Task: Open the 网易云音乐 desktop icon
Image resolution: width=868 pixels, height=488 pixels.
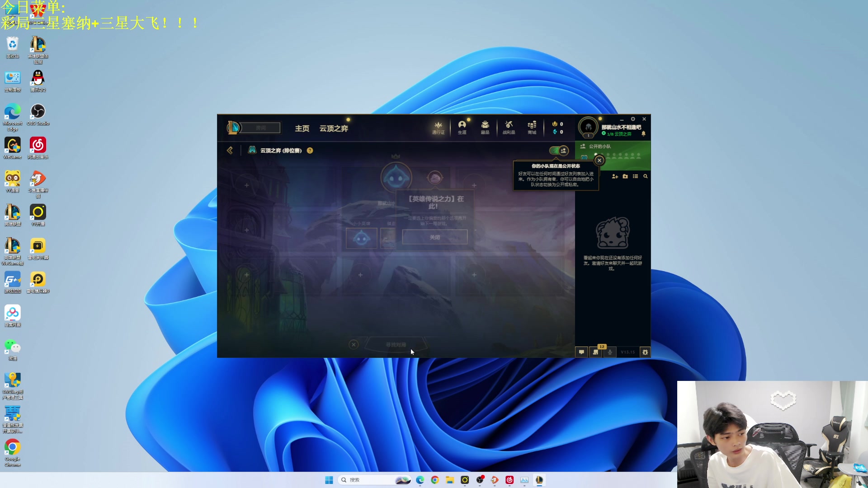Action: pyautogui.click(x=38, y=148)
